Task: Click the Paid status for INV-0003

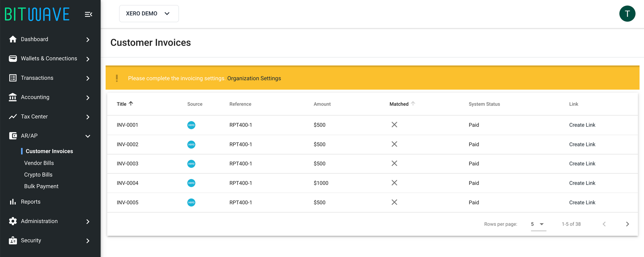Action: click(474, 164)
